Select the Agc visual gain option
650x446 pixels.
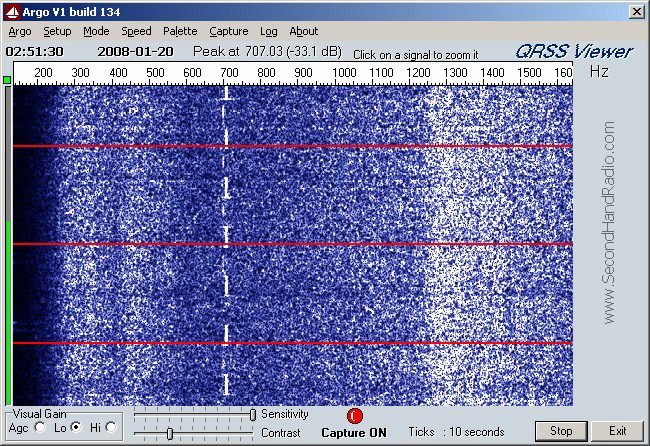[x=40, y=427]
